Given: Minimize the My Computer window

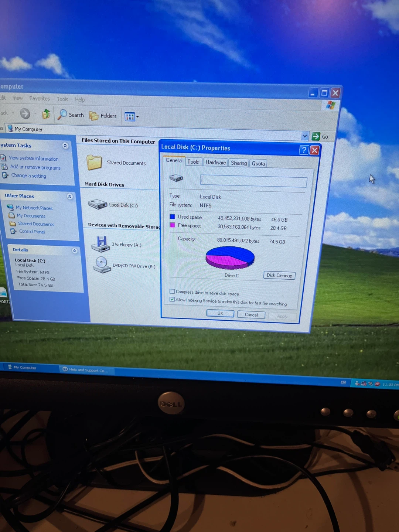Looking at the screenshot, I should pos(313,93).
